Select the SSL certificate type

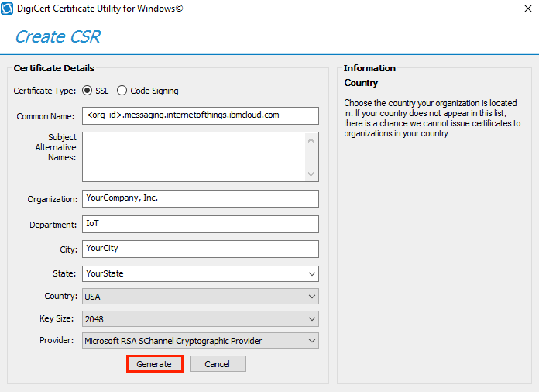(x=88, y=91)
